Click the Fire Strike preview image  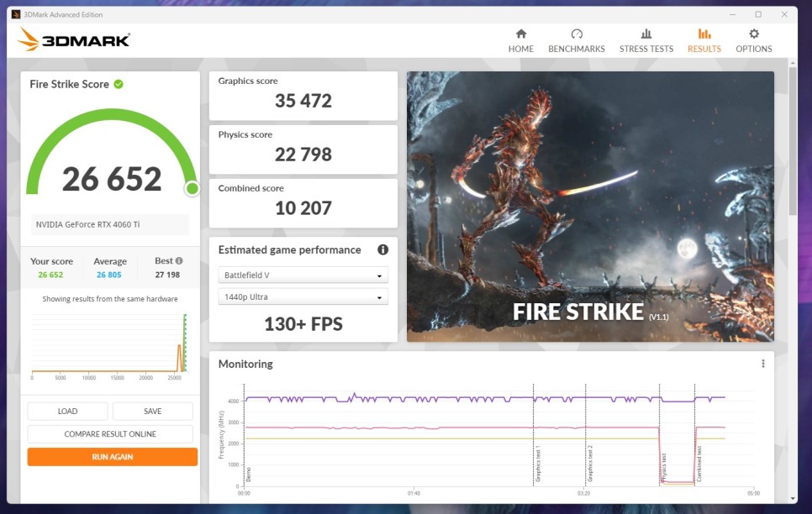pos(590,207)
